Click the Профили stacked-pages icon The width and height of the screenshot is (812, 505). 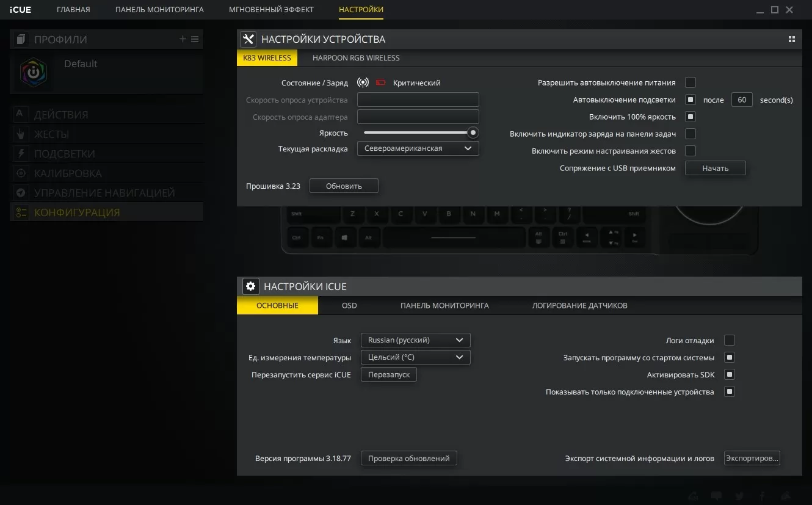pyautogui.click(x=21, y=39)
